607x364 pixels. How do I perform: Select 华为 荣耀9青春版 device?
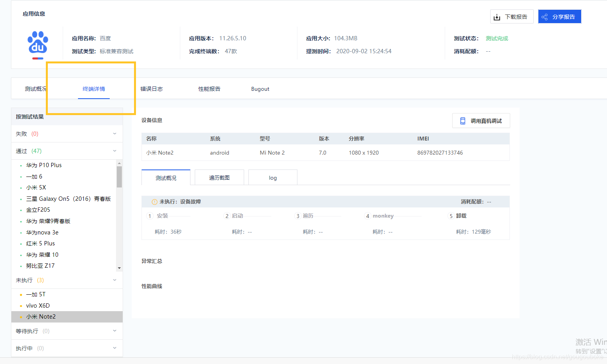(x=48, y=221)
